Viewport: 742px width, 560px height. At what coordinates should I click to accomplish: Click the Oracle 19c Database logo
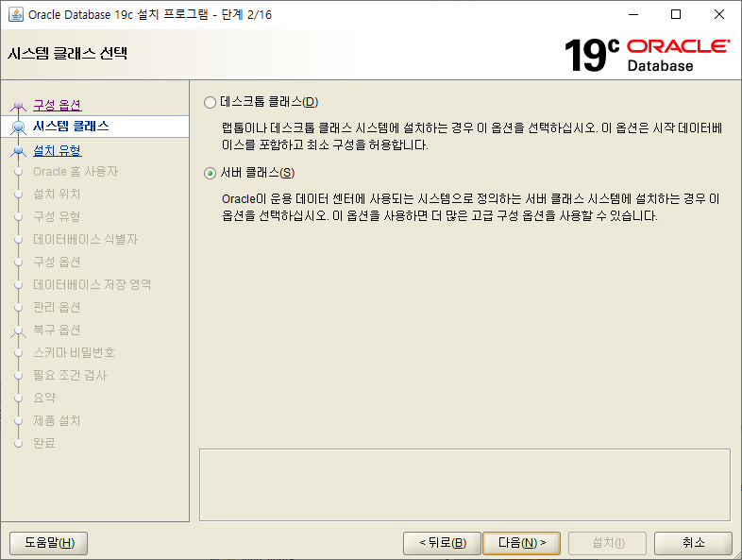pyautogui.click(x=648, y=55)
